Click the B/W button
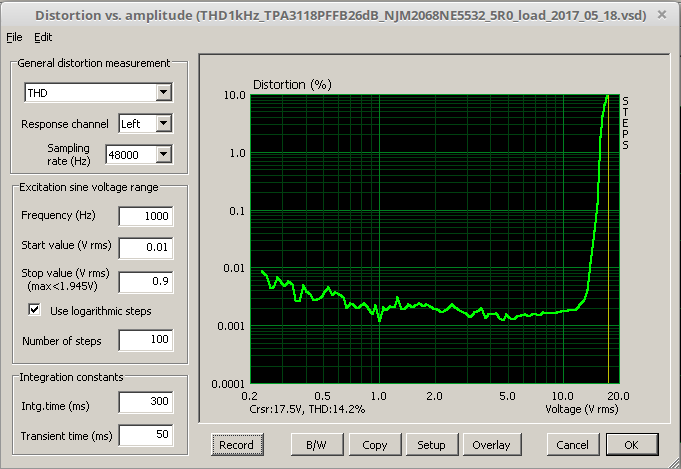 [x=317, y=444]
